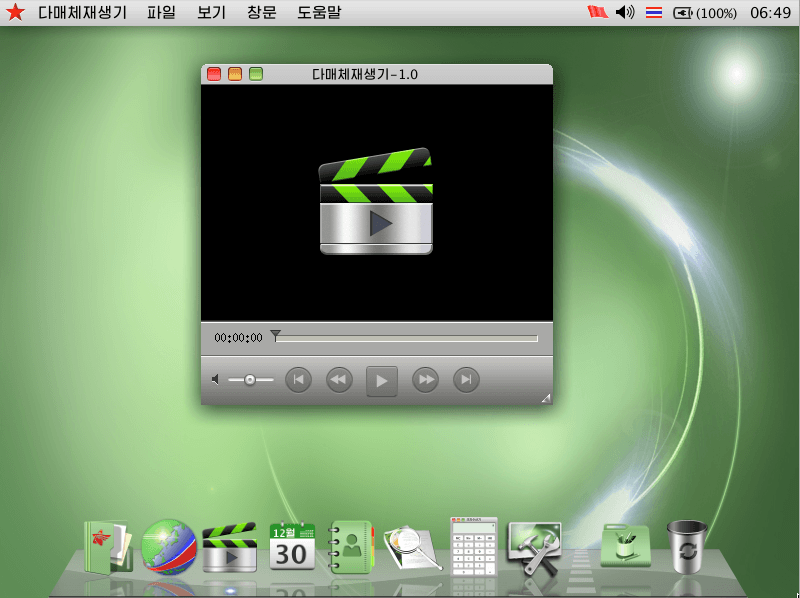Screen dimensions: 800x598
Task: Launch the calculator from the dock
Action: [473, 546]
